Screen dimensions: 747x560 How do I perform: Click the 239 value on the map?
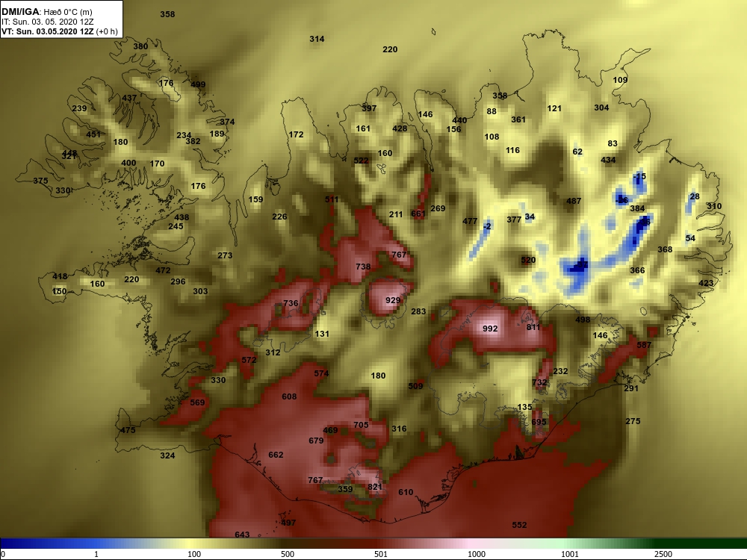[79, 108]
